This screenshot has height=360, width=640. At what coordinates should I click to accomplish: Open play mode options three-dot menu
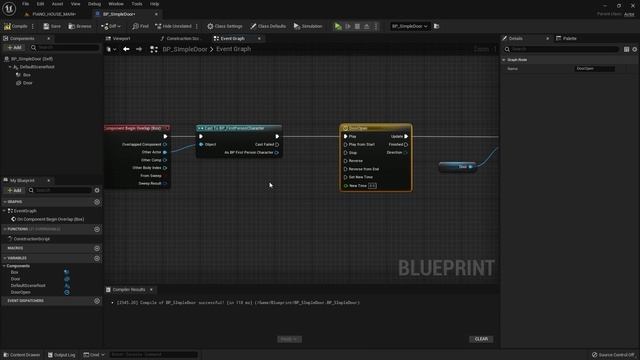click(376, 26)
